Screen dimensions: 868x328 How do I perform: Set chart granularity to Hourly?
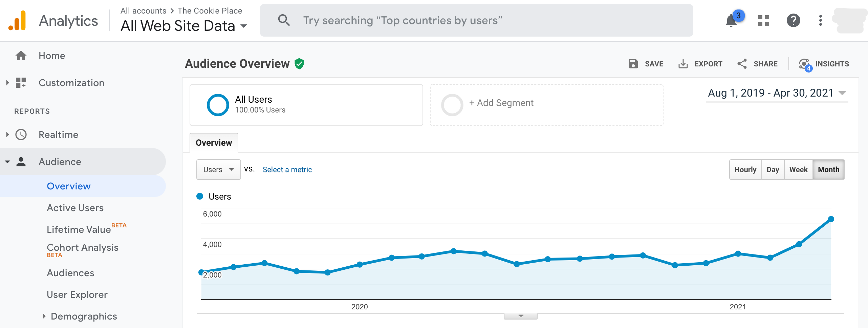(x=745, y=169)
